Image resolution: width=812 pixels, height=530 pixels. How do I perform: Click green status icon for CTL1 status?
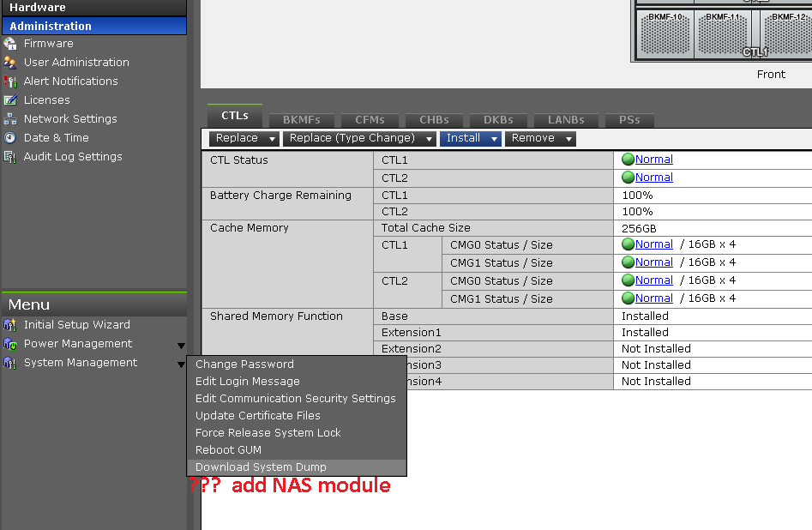coord(628,159)
